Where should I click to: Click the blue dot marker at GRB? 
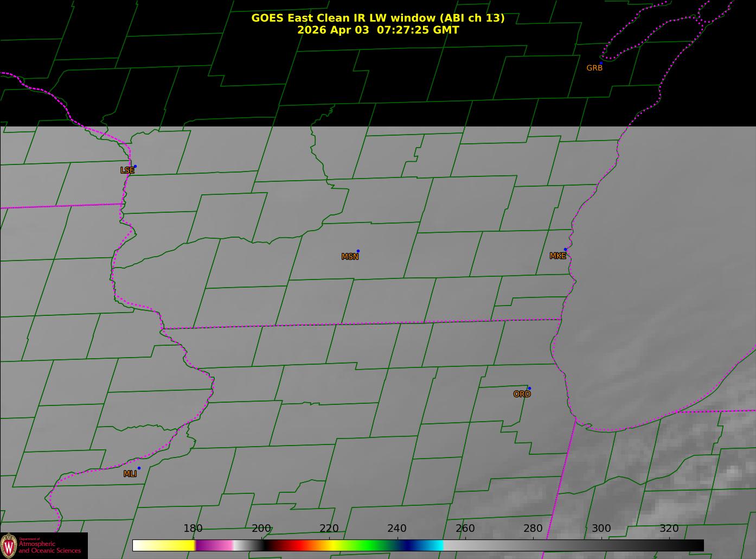click(x=601, y=63)
